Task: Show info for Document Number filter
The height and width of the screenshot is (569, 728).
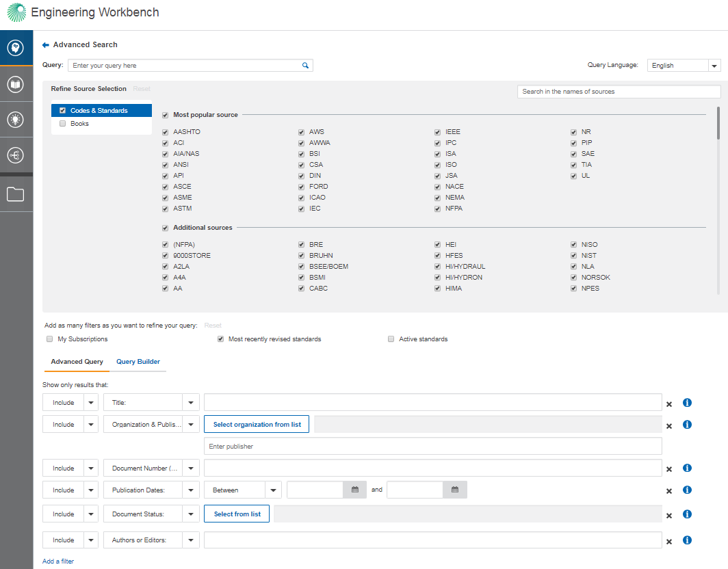Action: (x=687, y=468)
